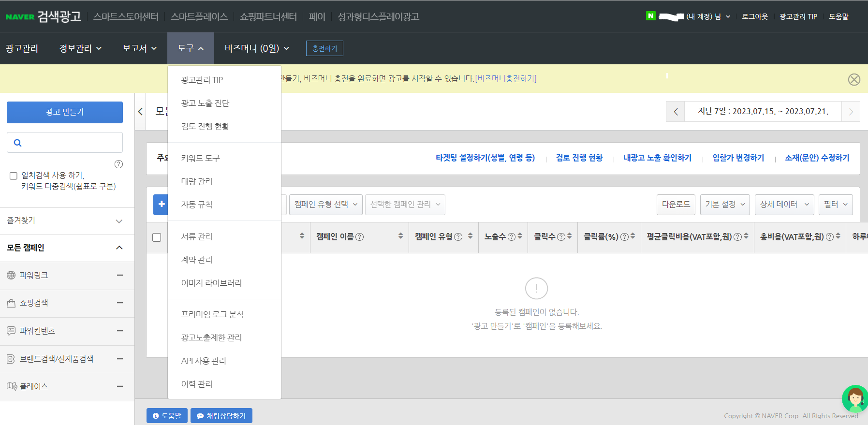Open the chat assistant avatar icon
The width and height of the screenshot is (868, 425).
(855, 398)
